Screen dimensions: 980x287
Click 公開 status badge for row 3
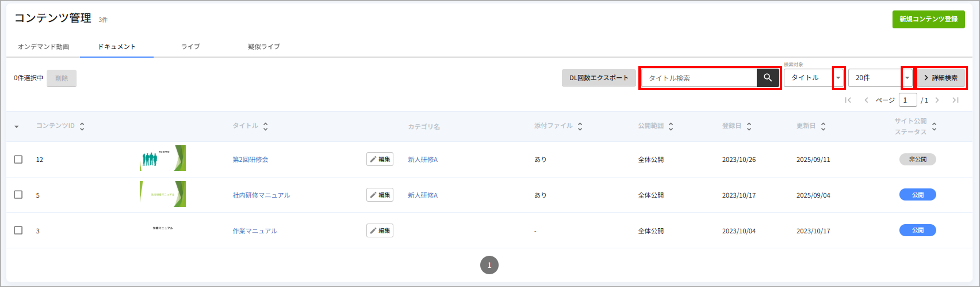click(x=918, y=230)
